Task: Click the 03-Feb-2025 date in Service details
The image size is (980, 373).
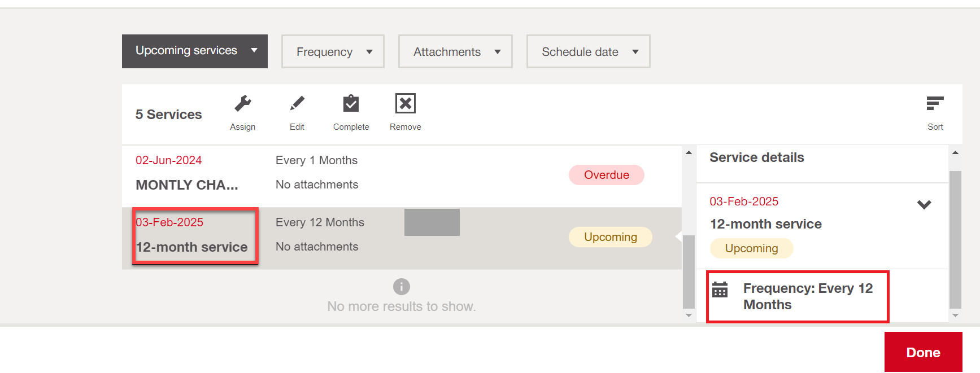Action: [744, 201]
